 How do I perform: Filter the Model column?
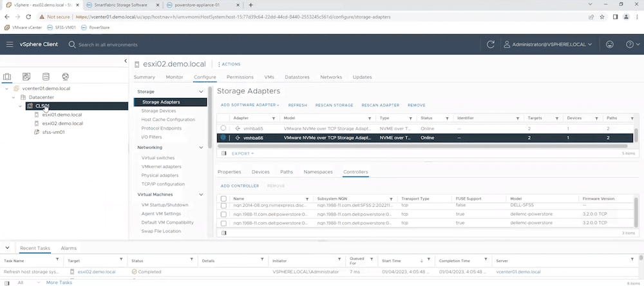pos(370,119)
